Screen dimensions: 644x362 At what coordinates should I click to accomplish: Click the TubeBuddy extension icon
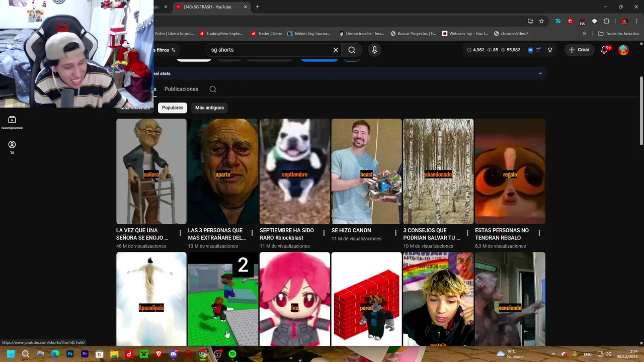[558, 21]
